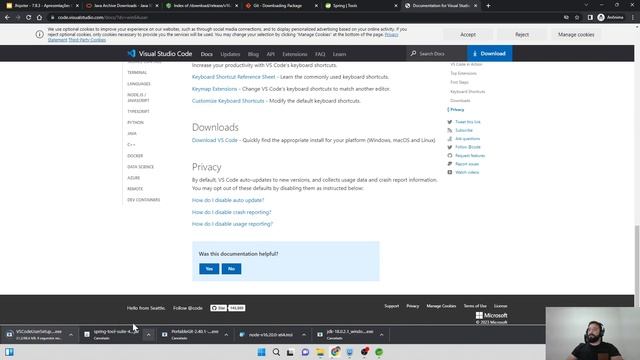Click the GitHub Star button in footer
This screenshot has width=640, height=360.
[219, 308]
